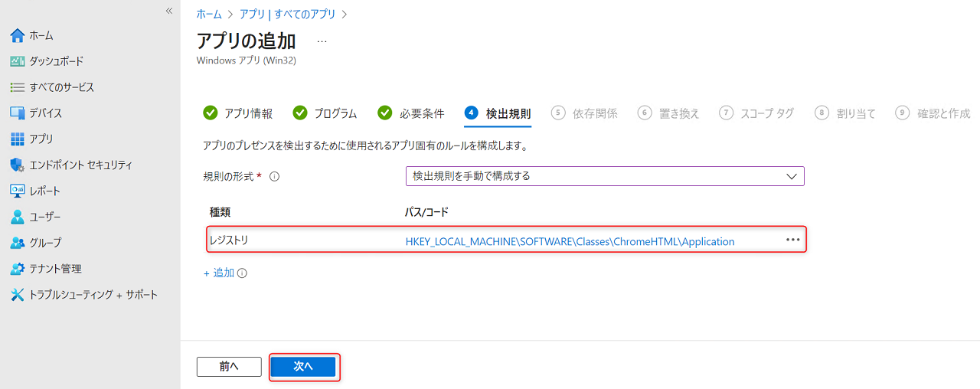Screen dimensions: 980x389
Task: Select the Devices (デバイス) icon
Action: (x=17, y=113)
